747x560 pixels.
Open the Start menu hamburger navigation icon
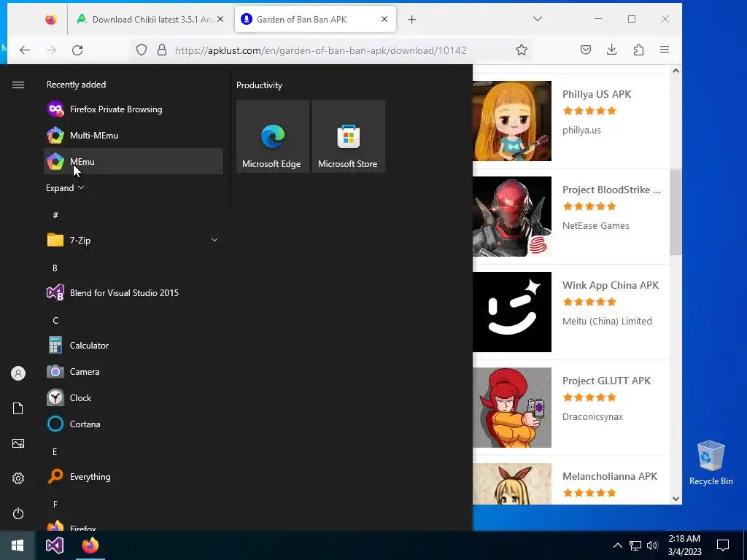(18, 85)
